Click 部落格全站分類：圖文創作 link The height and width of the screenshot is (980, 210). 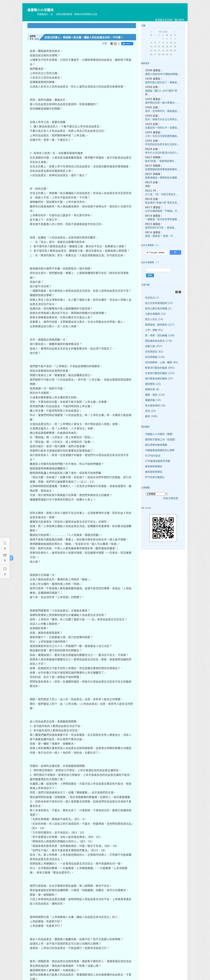tap(169, 20)
